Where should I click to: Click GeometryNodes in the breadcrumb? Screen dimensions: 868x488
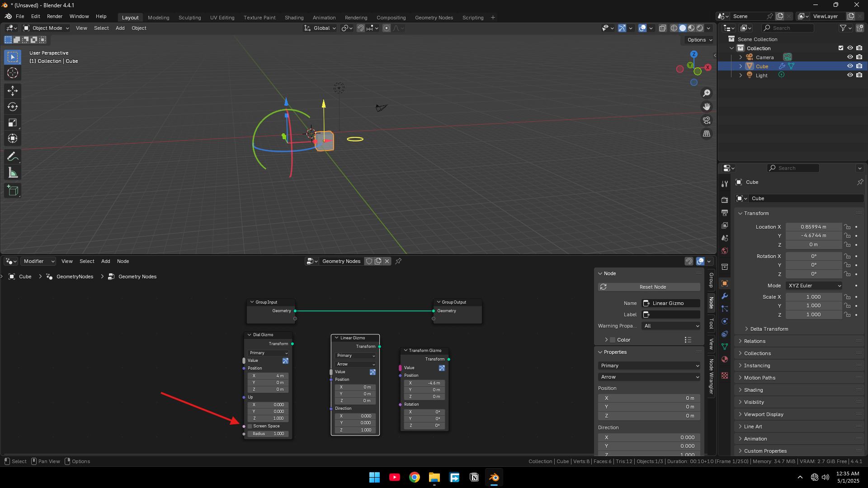75,277
